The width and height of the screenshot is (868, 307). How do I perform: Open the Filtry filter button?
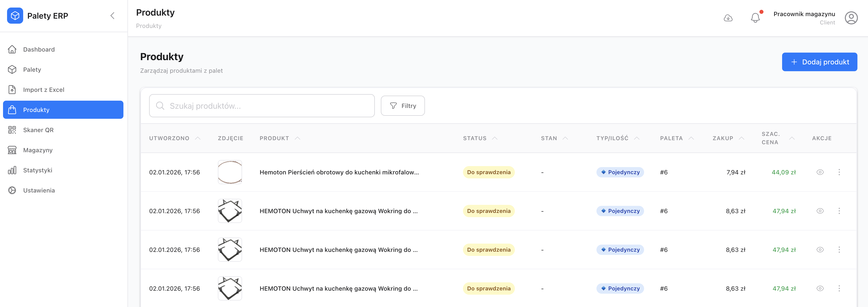[402, 106]
